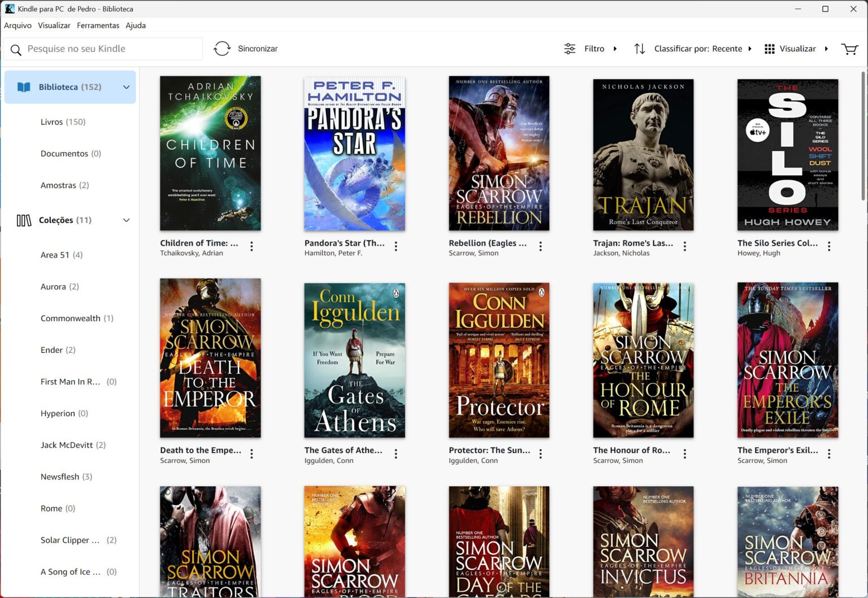The width and height of the screenshot is (868, 598).
Task: Open options menu for Children of Time
Action: [251, 246]
